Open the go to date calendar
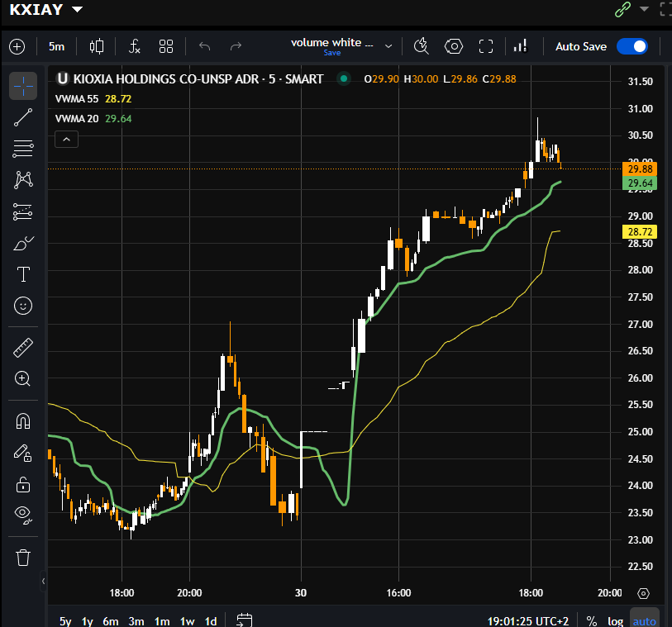 (245, 620)
